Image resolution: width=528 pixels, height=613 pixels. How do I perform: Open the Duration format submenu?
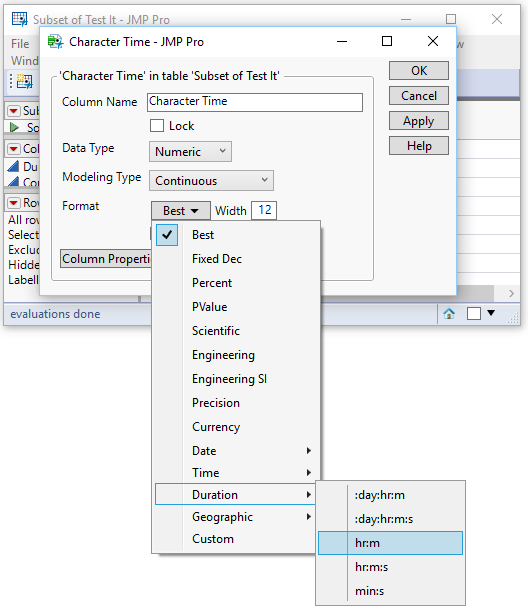(236, 495)
